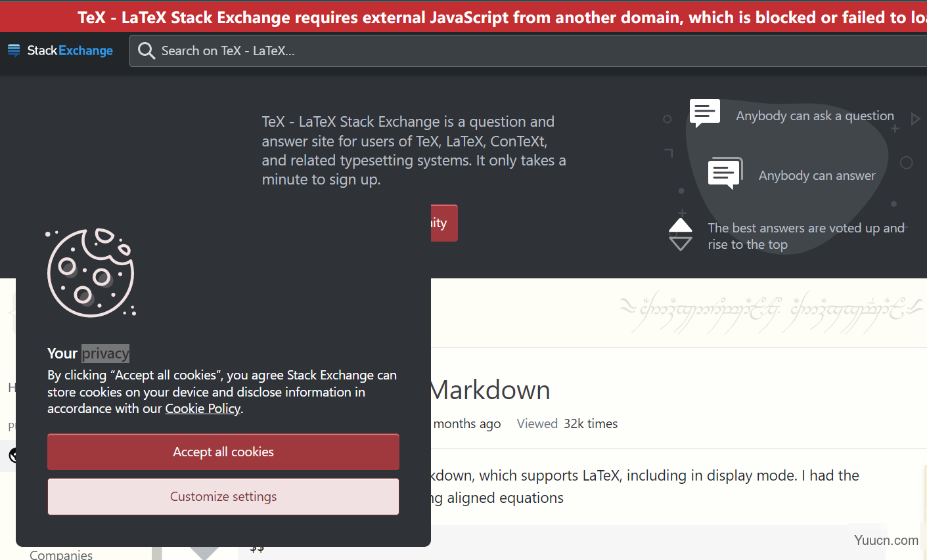Image resolution: width=927 pixels, height=560 pixels.
Task: Open Customize settings for cookies
Action: 223,496
